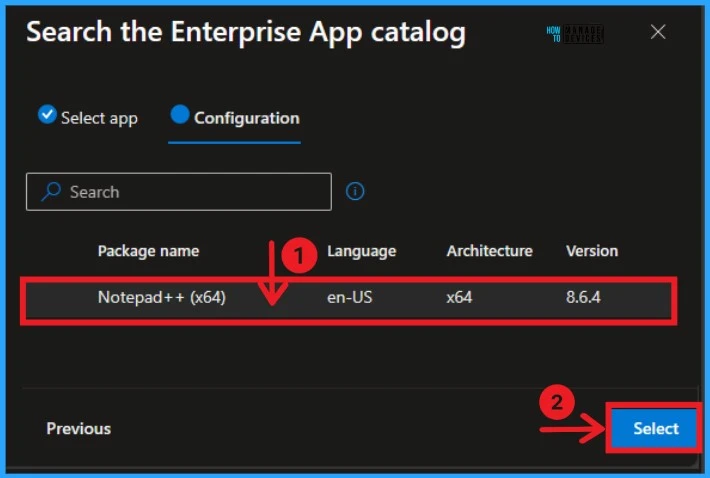Sort by Architecture column header
Image resolution: width=710 pixels, height=478 pixels.
(x=489, y=251)
